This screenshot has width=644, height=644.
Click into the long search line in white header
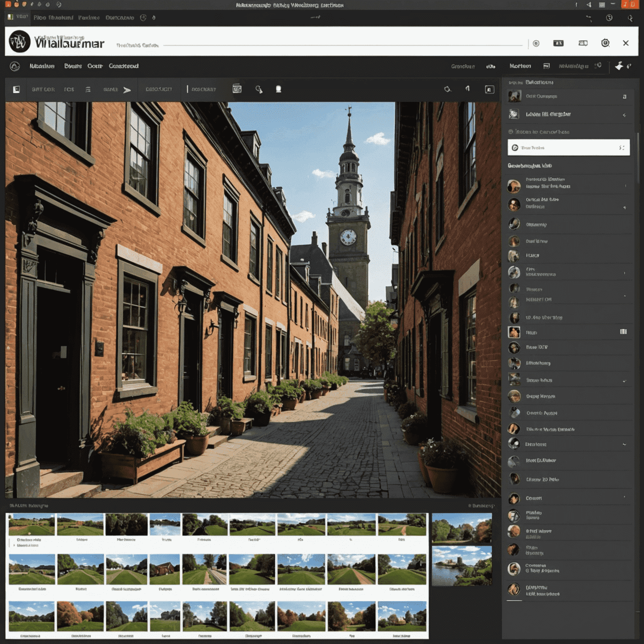point(343,45)
